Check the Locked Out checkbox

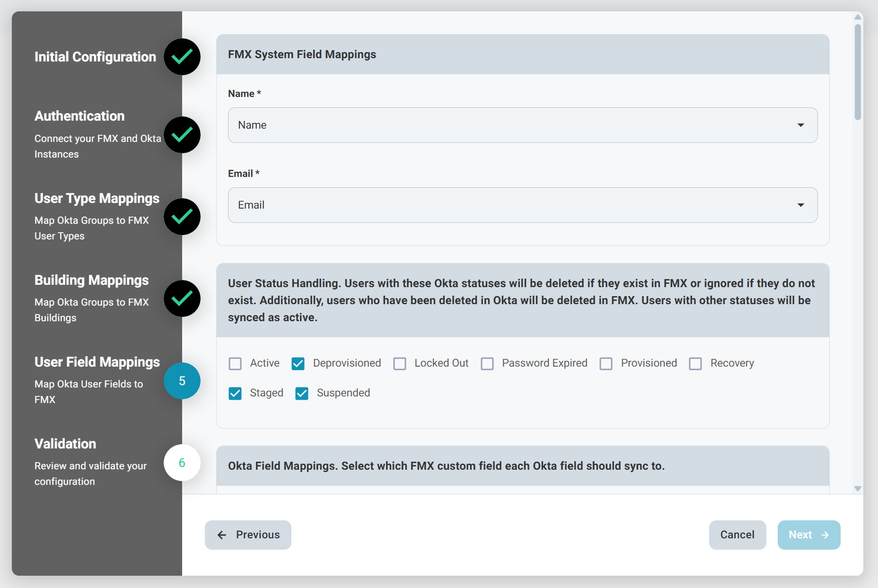click(x=400, y=363)
